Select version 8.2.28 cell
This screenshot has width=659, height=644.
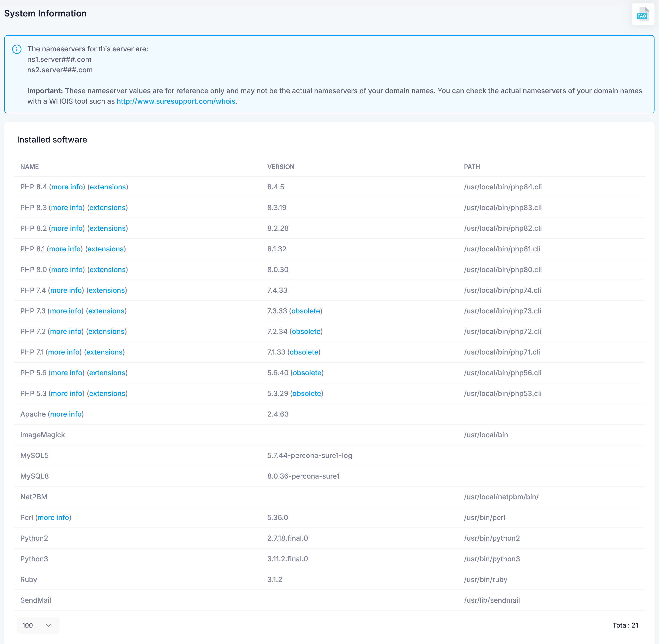pos(278,228)
